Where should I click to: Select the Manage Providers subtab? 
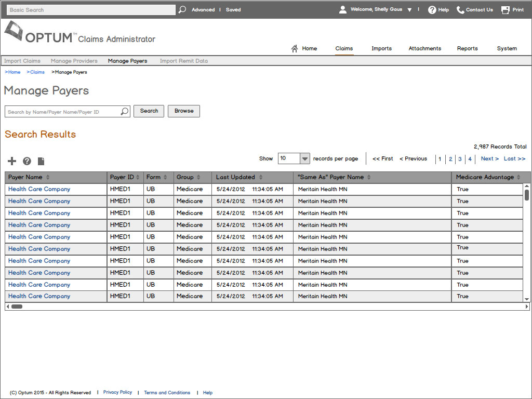pos(74,61)
